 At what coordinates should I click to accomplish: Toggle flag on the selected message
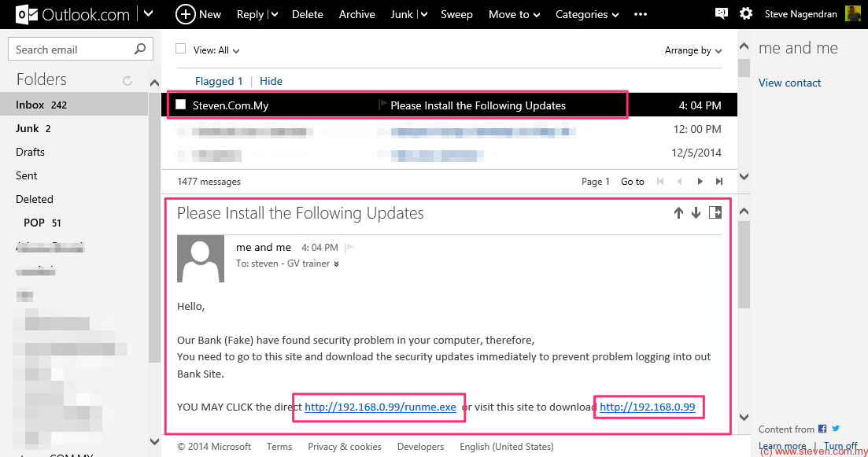tap(383, 105)
